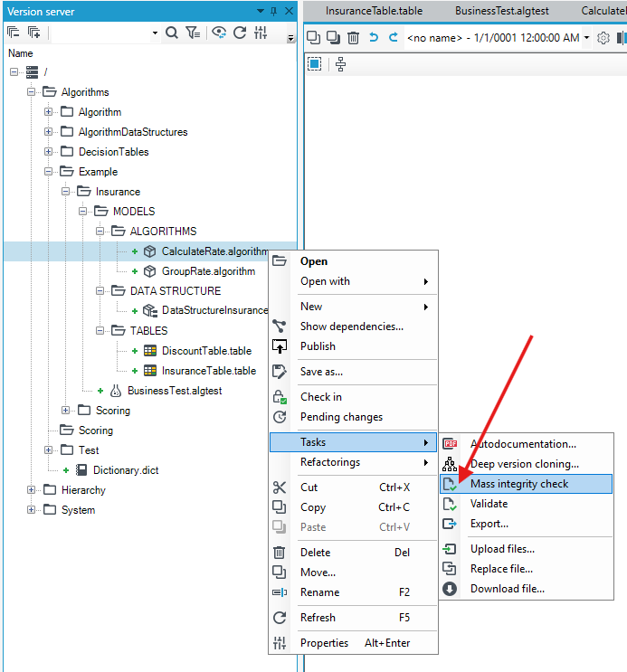This screenshot has height=672, width=627.
Task: Expand the DecisionTables folder
Action: coord(49,151)
